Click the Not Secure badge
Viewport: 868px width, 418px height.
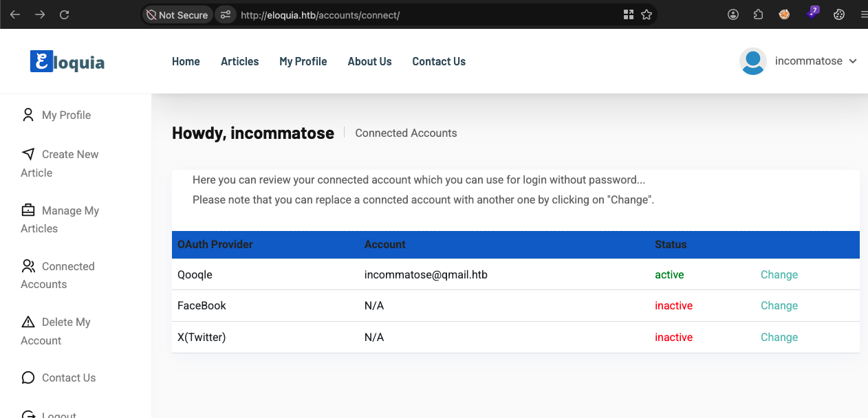tap(176, 14)
